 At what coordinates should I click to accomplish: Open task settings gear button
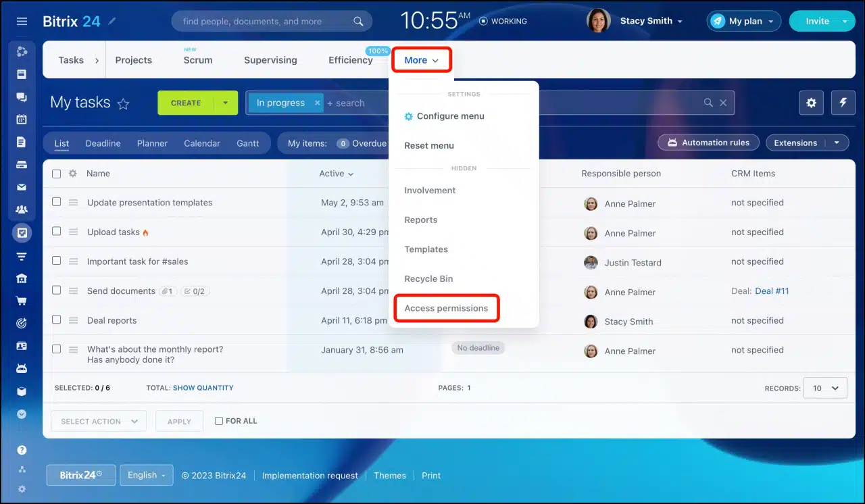[x=811, y=103]
